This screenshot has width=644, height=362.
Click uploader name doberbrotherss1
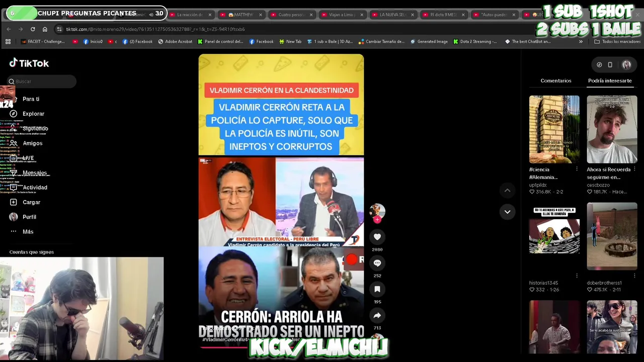tap(604, 283)
